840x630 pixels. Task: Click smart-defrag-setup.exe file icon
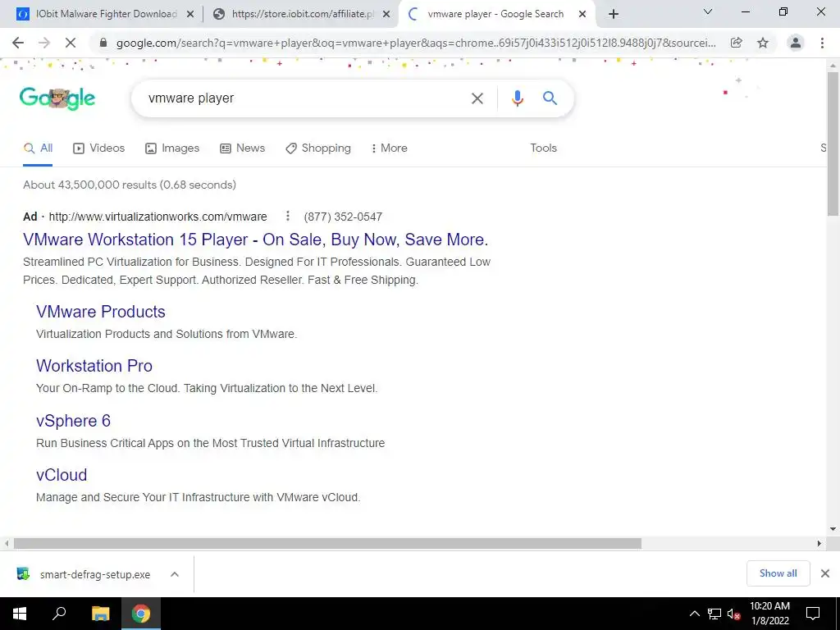tap(23, 573)
